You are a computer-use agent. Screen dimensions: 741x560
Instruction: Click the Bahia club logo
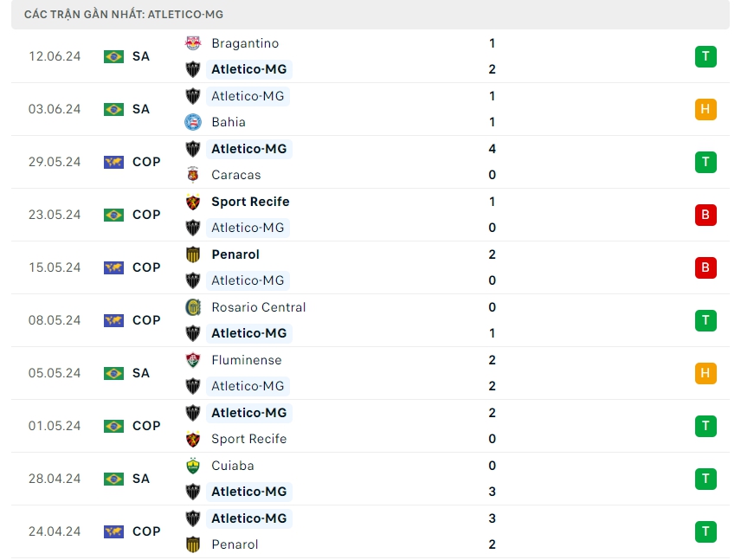tap(193, 122)
